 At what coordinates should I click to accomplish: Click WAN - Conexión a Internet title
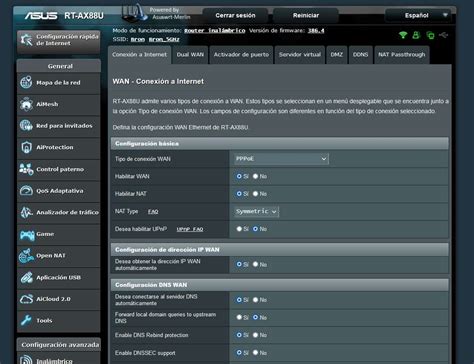coord(158,81)
